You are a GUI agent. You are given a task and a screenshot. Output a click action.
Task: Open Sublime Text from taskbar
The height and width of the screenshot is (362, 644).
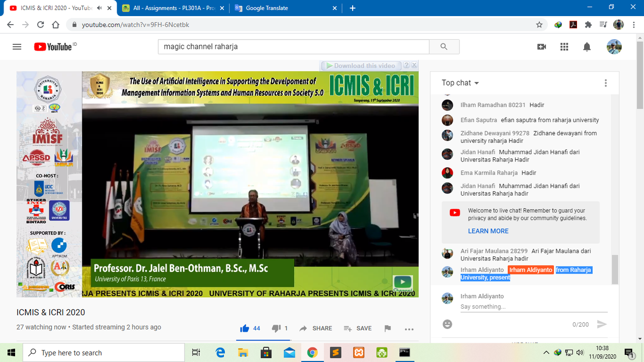click(x=336, y=352)
